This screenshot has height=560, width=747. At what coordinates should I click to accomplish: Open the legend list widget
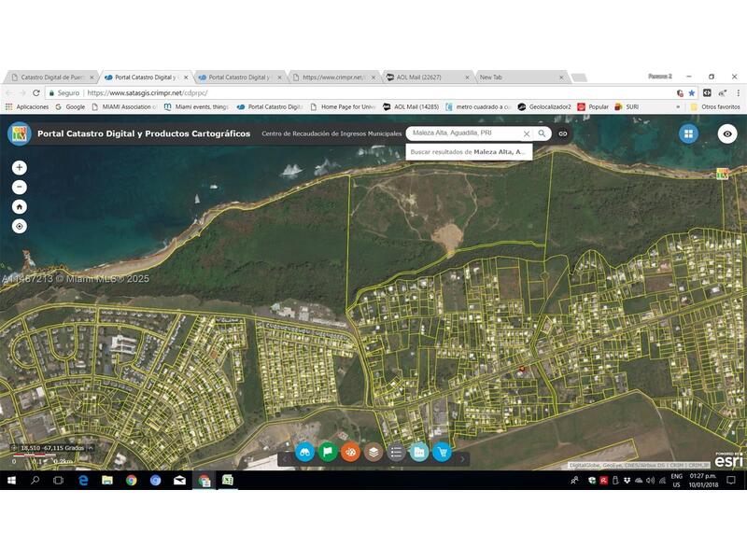tap(396, 453)
